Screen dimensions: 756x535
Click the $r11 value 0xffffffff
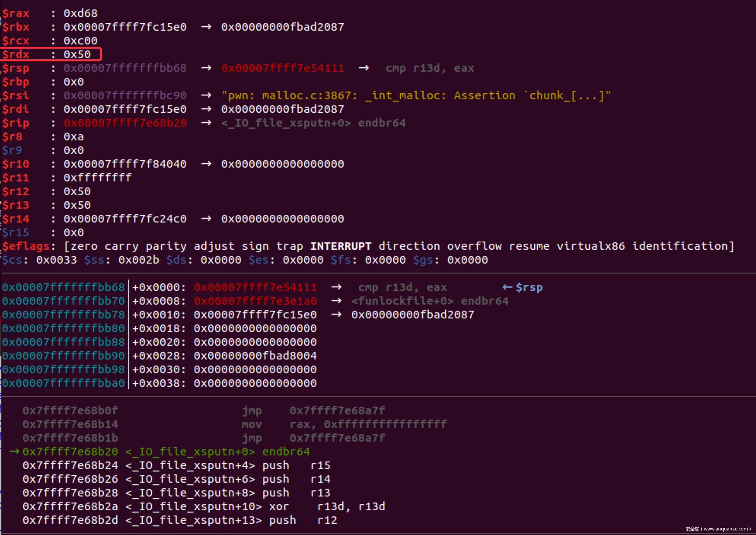tap(97, 178)
